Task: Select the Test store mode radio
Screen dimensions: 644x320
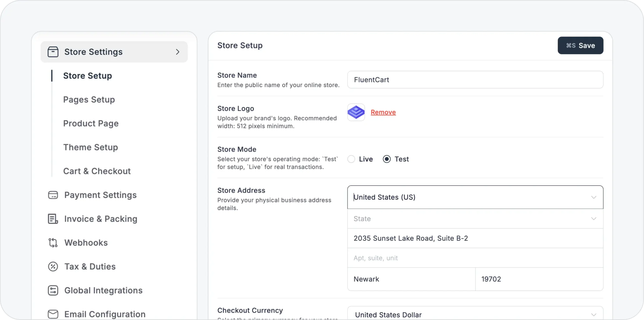Action: 387,159
